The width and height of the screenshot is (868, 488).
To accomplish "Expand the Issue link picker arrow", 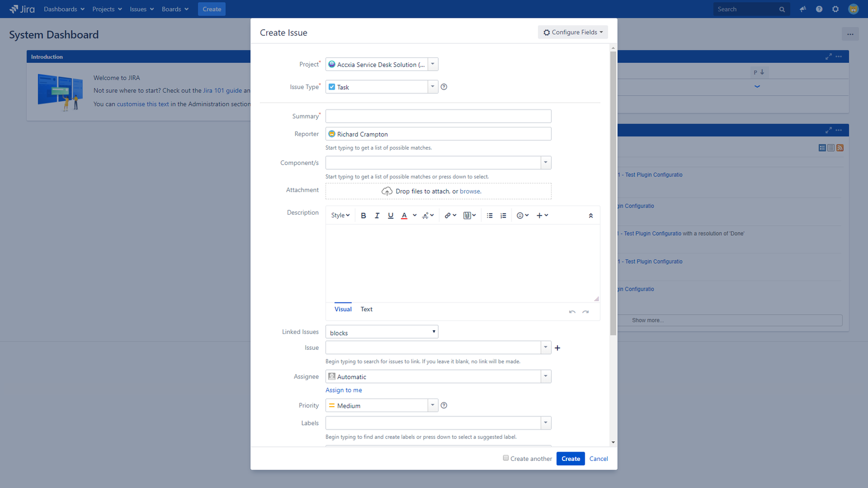I will click(546, 348).
